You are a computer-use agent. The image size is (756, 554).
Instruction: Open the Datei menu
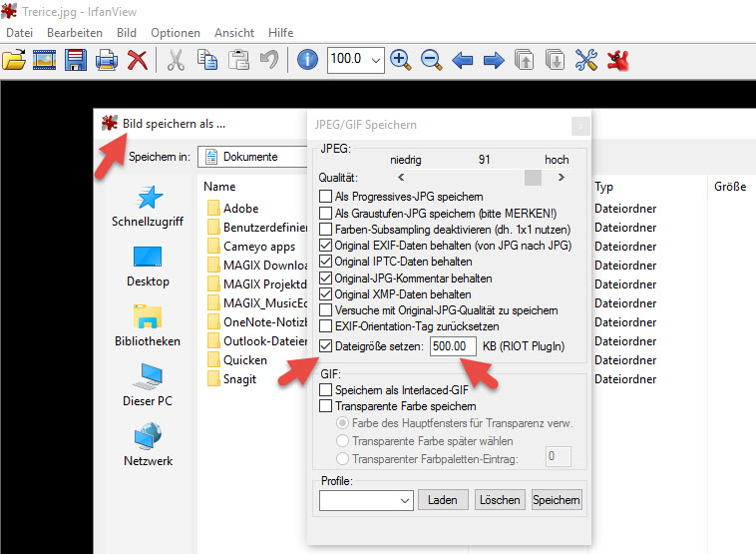pyautogui.click(x=19, y=33)
